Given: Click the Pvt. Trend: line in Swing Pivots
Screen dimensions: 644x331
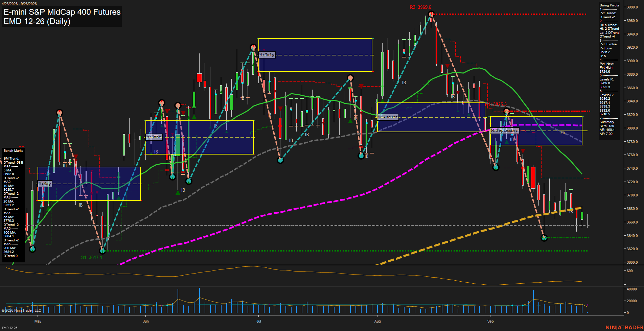Looking at the screenshot, I should click(x=608, y=13).
